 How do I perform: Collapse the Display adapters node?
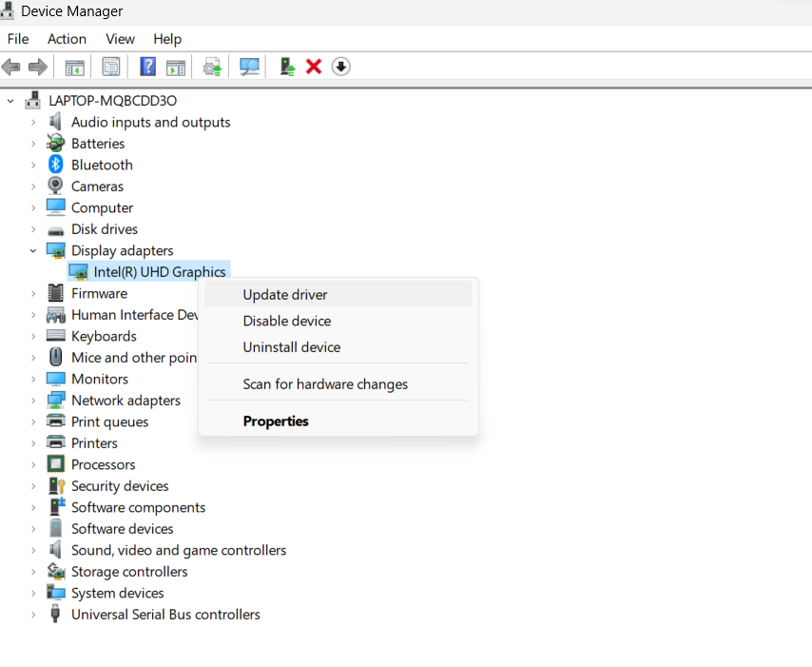(33, 250)
